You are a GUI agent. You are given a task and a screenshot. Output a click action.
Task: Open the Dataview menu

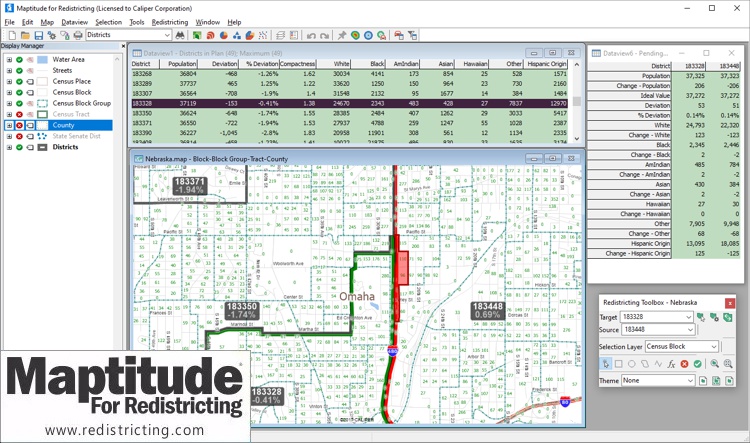(x=74, y=21)
